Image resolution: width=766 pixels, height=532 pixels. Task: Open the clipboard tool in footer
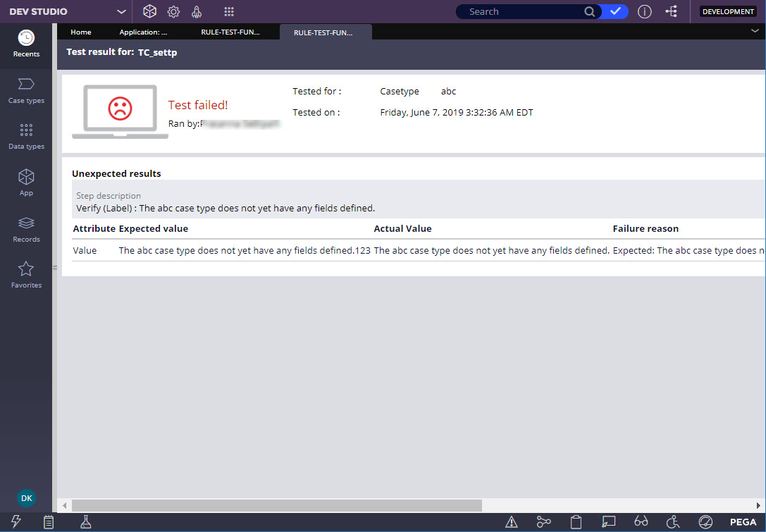pos(576,521)
